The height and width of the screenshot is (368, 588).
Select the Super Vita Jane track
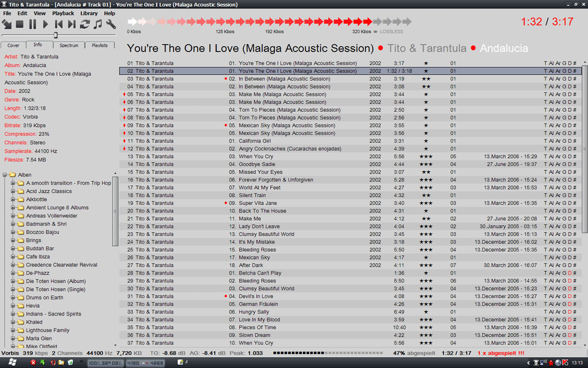coord(350,203)
